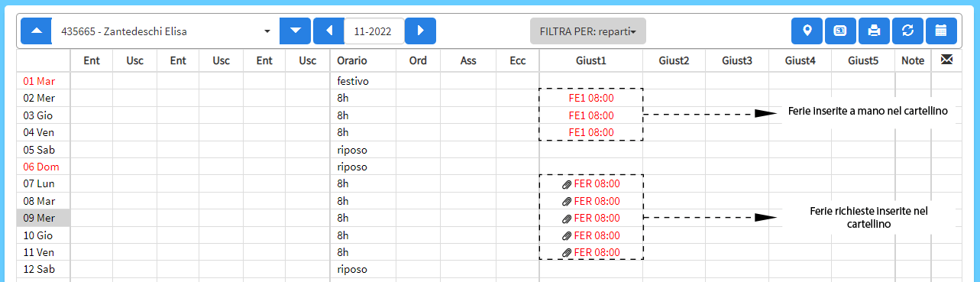This screenshot has height=282, width=980.
Task: Go to previous month arrow
Action: tap(329, 31)
